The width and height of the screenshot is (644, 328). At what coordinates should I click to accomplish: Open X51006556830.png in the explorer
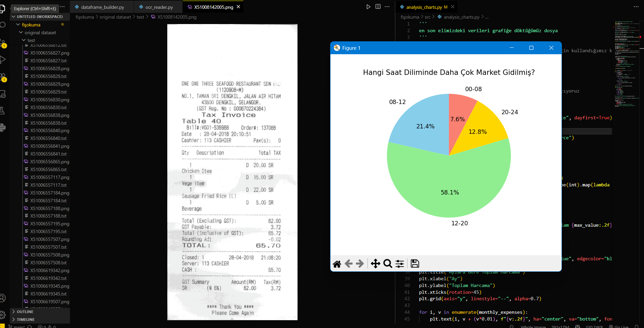[50, 100]
